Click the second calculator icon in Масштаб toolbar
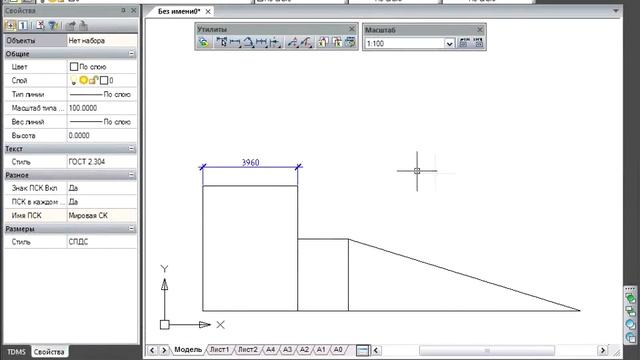Image resolution: width=640 pixels, height=360 pixels. tap(478, 43)
